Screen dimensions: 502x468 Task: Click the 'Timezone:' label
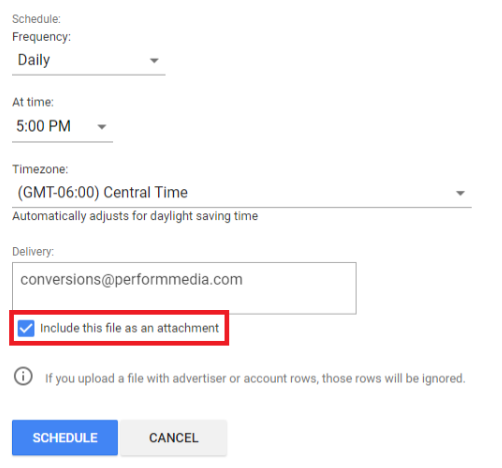click(40, 169)
